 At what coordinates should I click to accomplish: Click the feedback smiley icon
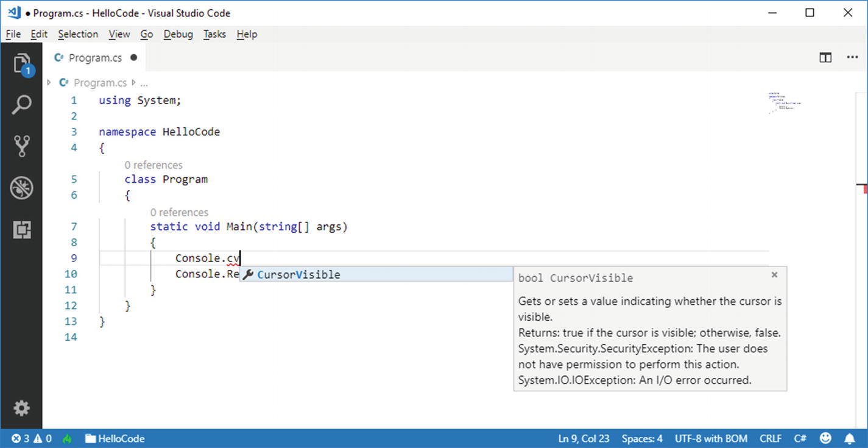[825, 438]
